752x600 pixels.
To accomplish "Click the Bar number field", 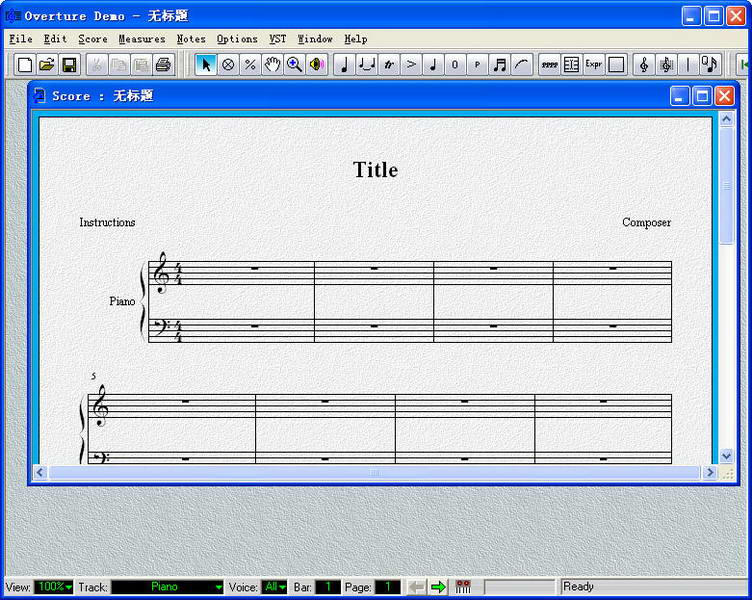I will click(328, 587).
